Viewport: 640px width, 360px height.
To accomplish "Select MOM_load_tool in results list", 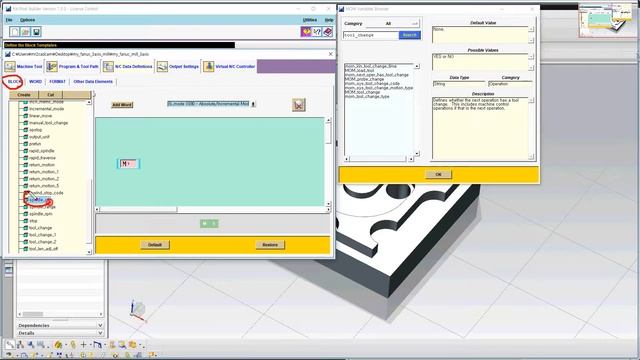I will (x=359, y=70).
